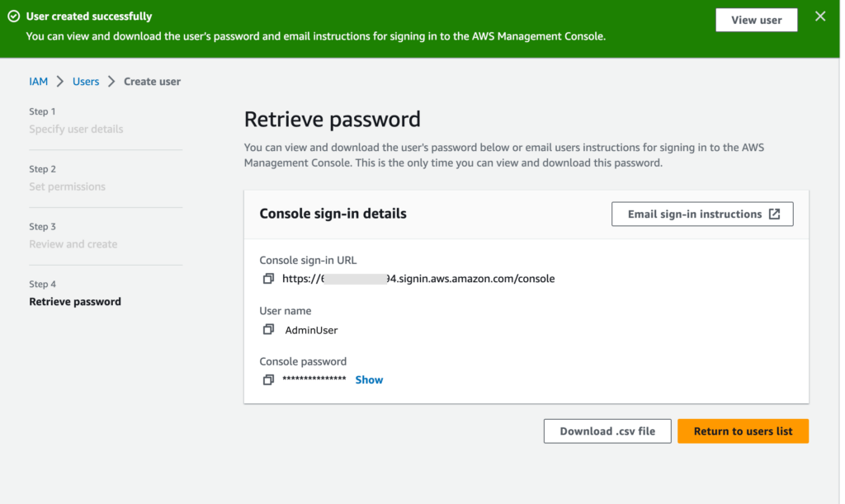Select Step 1 Specify user details
This screenshot has height=504, width=845.
76,130
